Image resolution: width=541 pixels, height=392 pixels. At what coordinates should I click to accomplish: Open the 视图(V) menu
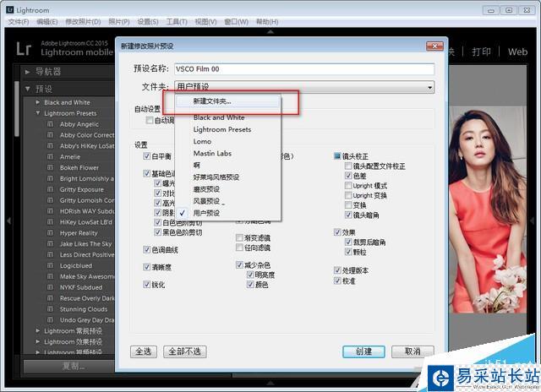[x=205, y=22]
